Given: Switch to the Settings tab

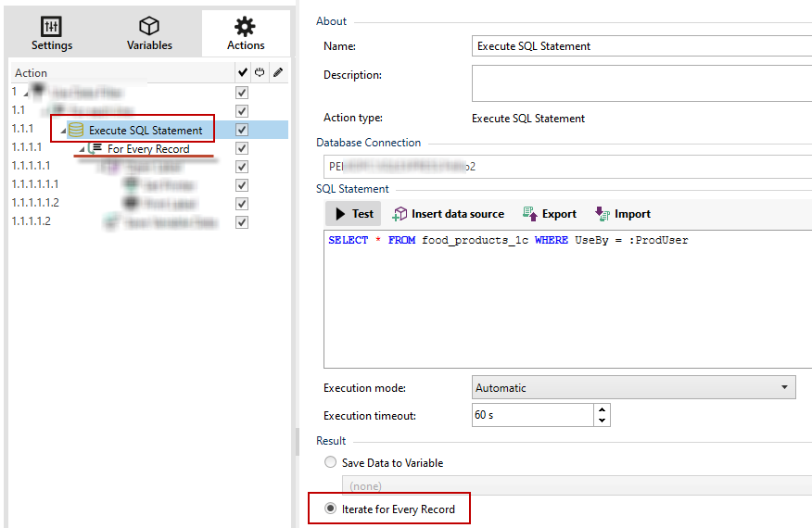Looking at the screenshot, I should click(52, 34).
